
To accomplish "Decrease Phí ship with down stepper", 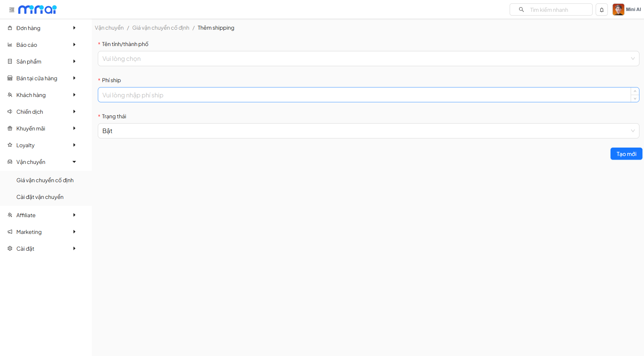I will (635, 99).
